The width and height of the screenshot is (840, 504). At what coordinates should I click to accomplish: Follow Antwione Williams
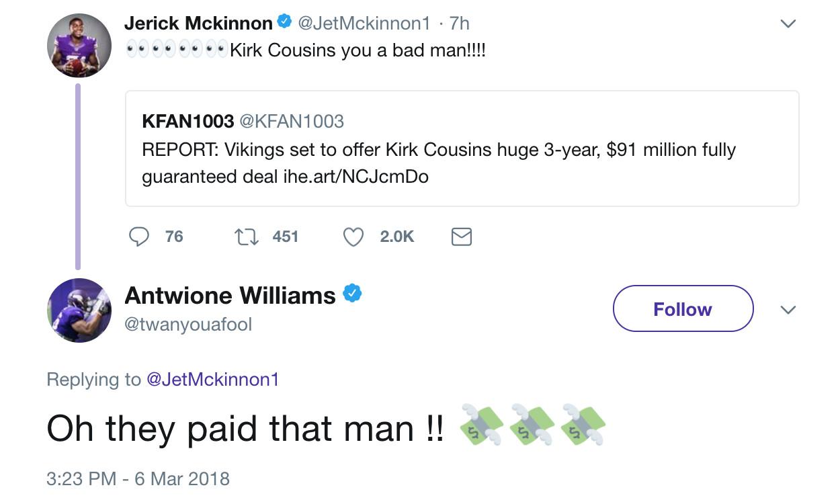click(x=683, y=309)
